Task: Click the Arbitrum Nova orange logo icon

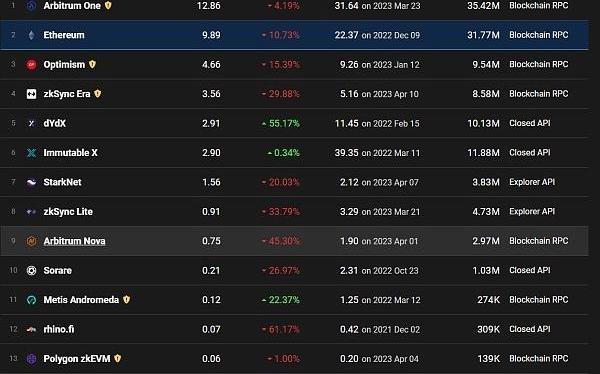Action: coord(31,241)
